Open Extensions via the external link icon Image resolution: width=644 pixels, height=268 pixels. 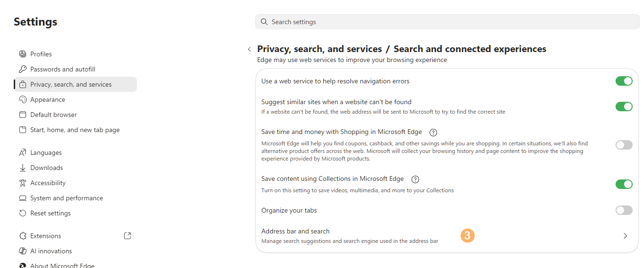pyautogui.click(x=127, y=236)
